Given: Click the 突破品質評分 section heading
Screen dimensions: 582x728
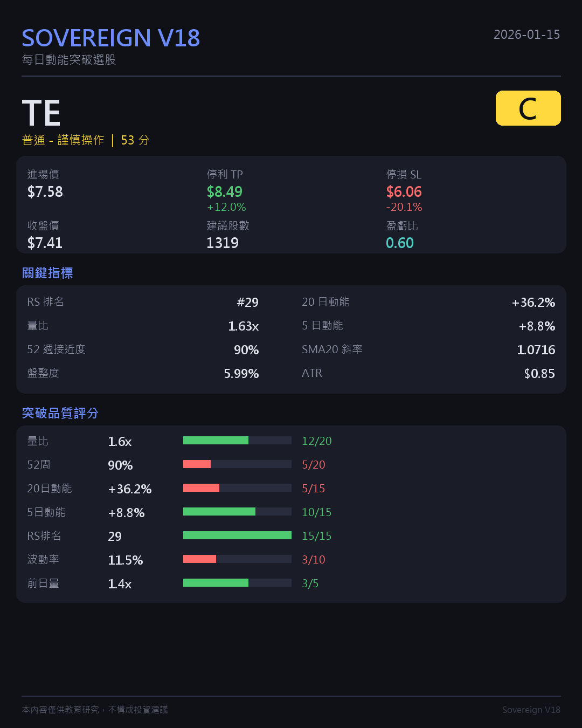Looking at the screenshot, I should pyautogui.click(x=60, y=413).
